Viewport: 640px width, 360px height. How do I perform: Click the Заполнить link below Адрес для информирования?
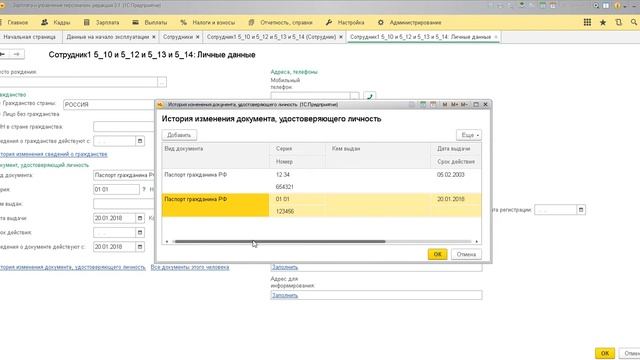click(x=284, y=295)
